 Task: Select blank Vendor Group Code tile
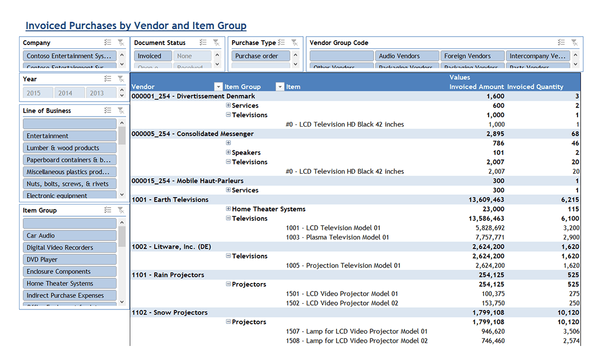point(342,56)
